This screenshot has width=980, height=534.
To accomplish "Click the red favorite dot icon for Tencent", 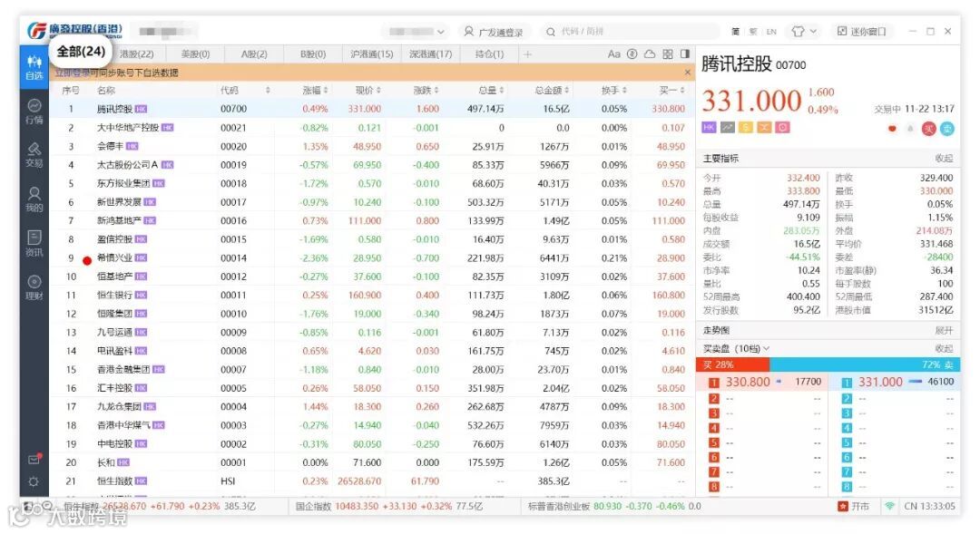I will (892, 129).
